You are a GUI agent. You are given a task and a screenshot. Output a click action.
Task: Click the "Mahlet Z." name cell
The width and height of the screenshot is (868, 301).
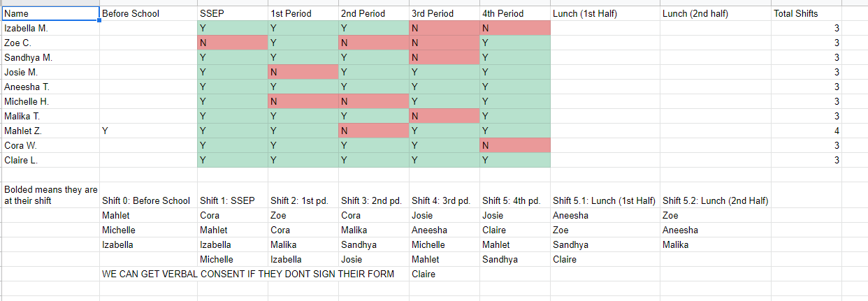coord(50,131)
